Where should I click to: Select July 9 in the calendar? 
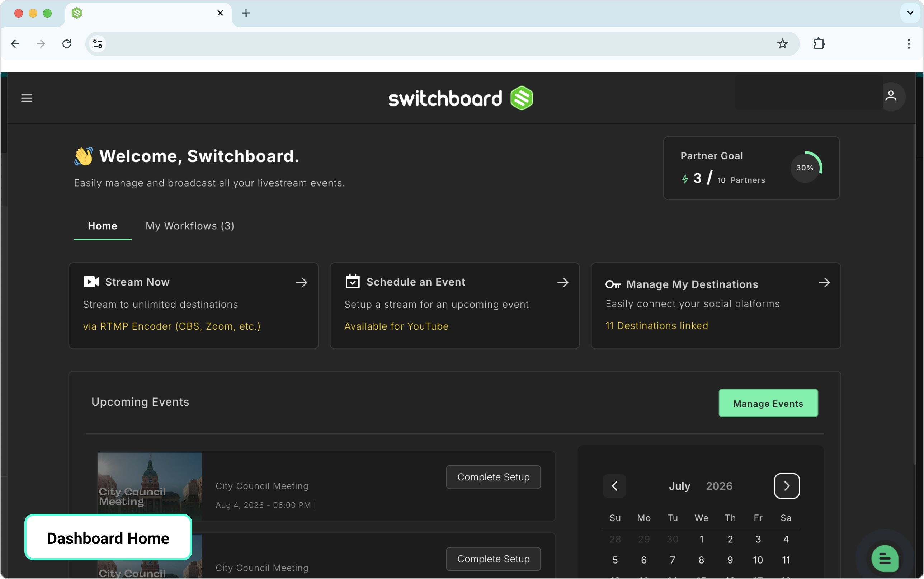(730, 560)
